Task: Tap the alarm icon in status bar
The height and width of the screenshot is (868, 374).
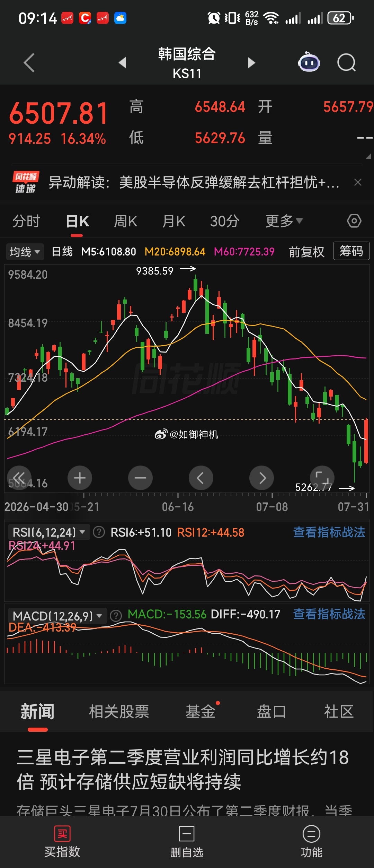Action: pos(214,18)
